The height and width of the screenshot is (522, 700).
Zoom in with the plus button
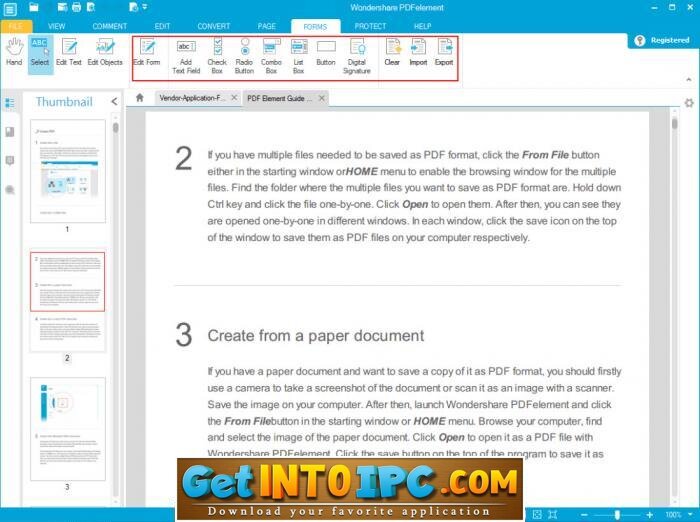tap(650, 515)
